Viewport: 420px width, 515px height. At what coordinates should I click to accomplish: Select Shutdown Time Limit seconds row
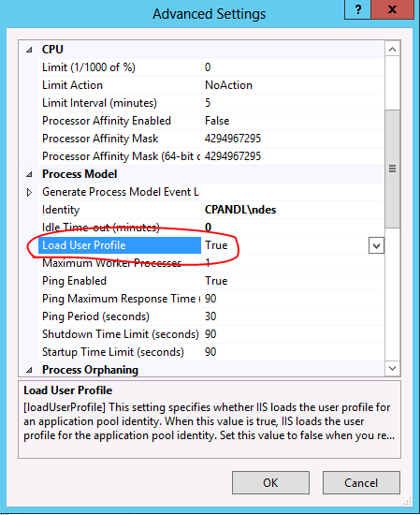coord(210,334)
